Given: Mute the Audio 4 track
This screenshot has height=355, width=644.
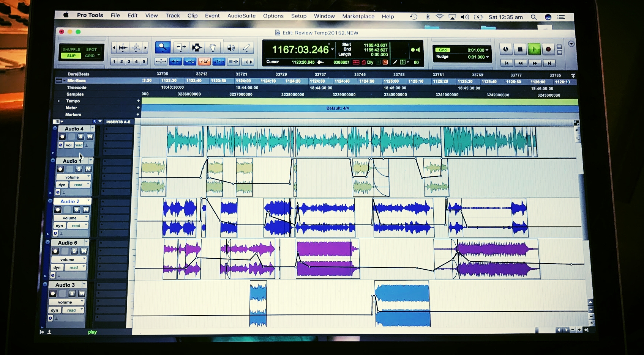Looking at the screenshot, I should [x=90, y=137].
